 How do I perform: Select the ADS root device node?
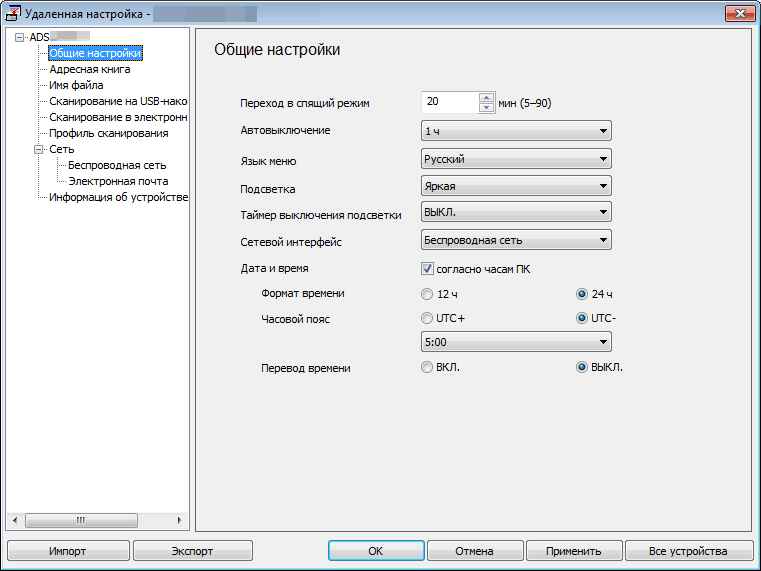(x=59, y=37)
